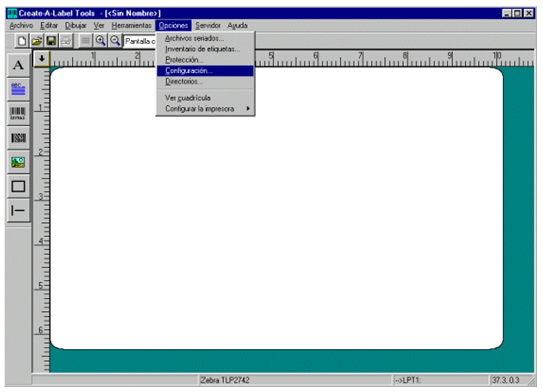Click the ->LPT1: status bar entry

(408, 380)
